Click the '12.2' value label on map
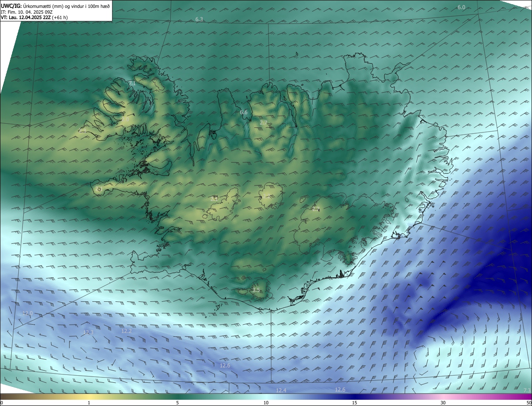The width and height of the screenshot is (532, 406). pos(126,331)
